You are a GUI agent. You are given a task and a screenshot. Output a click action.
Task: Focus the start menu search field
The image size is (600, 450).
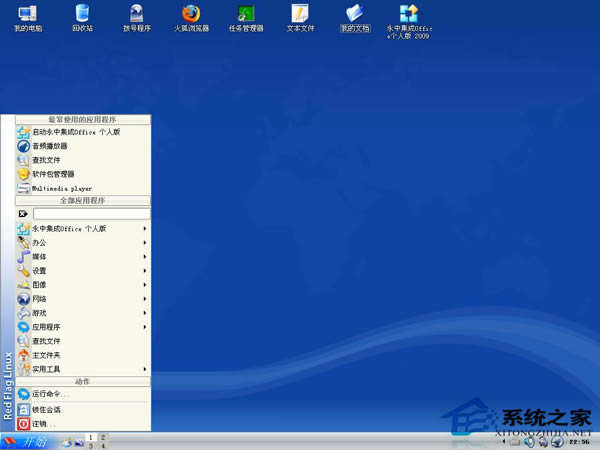coord(91,214)
